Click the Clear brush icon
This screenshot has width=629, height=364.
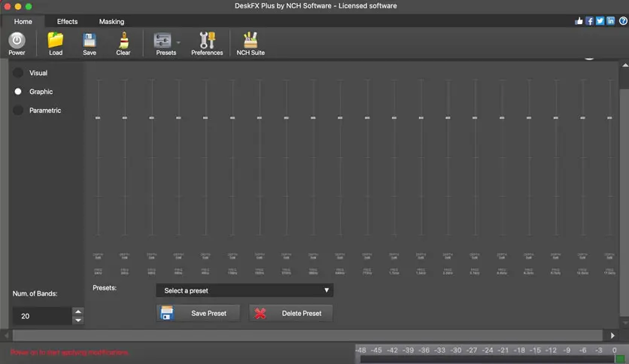123,44
